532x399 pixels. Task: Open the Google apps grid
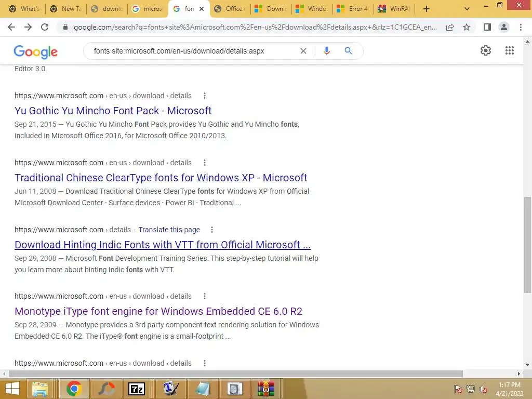click(x=509, y=50)
